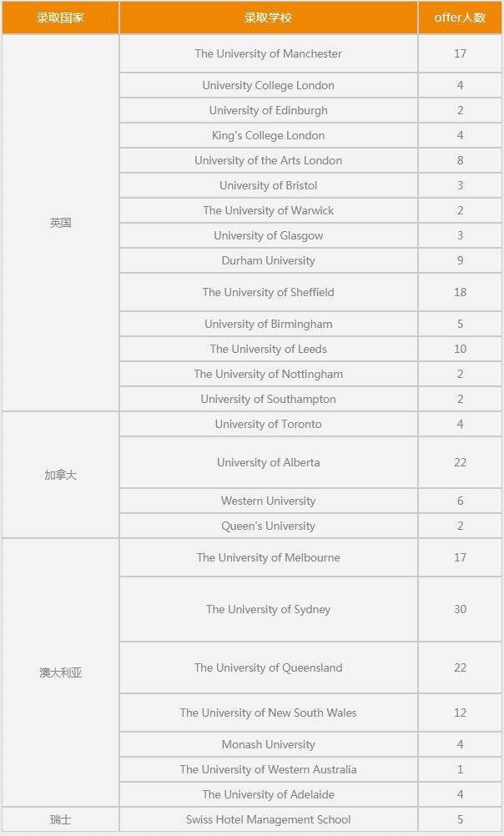This screenshot has height=836, width=504.
Task: Click the 瑞士 country cell
Action: 60,819
